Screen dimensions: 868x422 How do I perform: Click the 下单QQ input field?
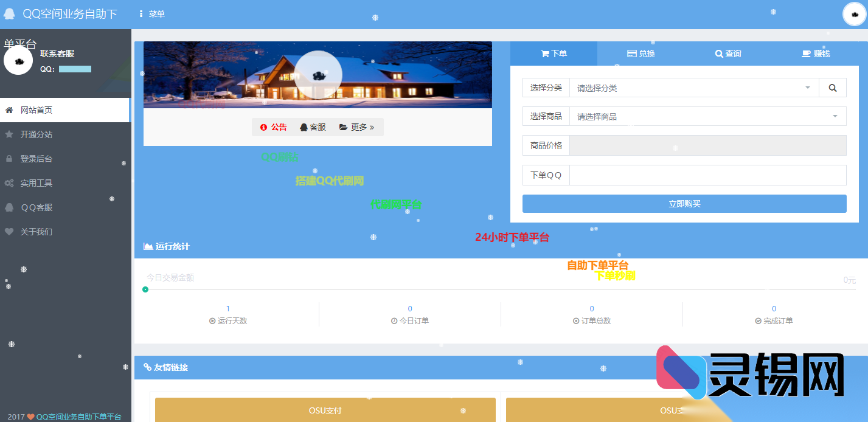(707, 175)
